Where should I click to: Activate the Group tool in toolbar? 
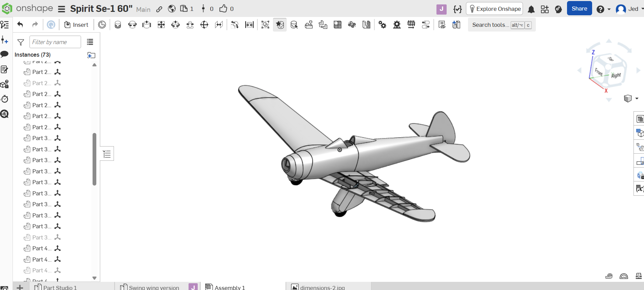(266, 25)
